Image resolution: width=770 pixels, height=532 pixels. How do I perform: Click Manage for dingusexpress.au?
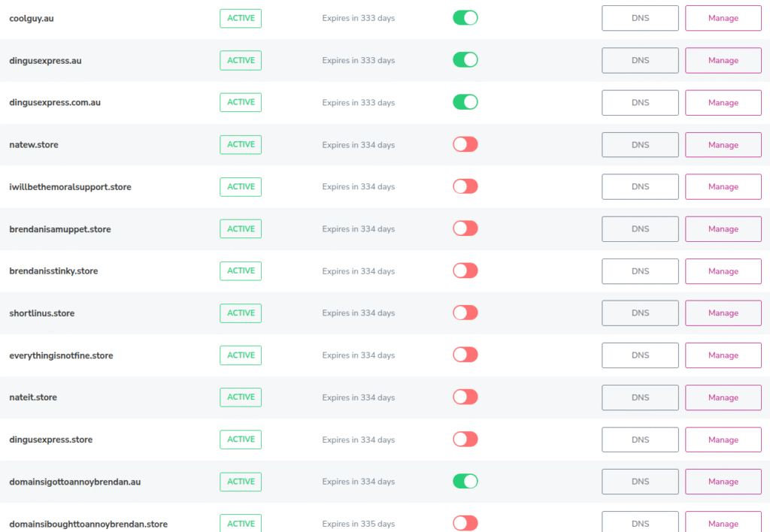click(x=723, y=60)
